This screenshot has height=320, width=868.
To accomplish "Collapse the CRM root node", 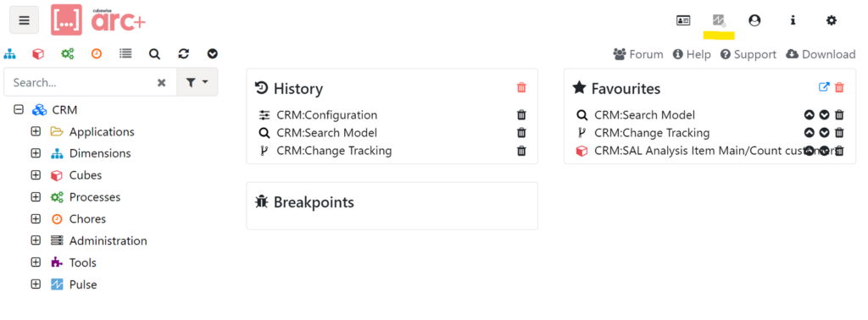I will click(x=19, y=110).
